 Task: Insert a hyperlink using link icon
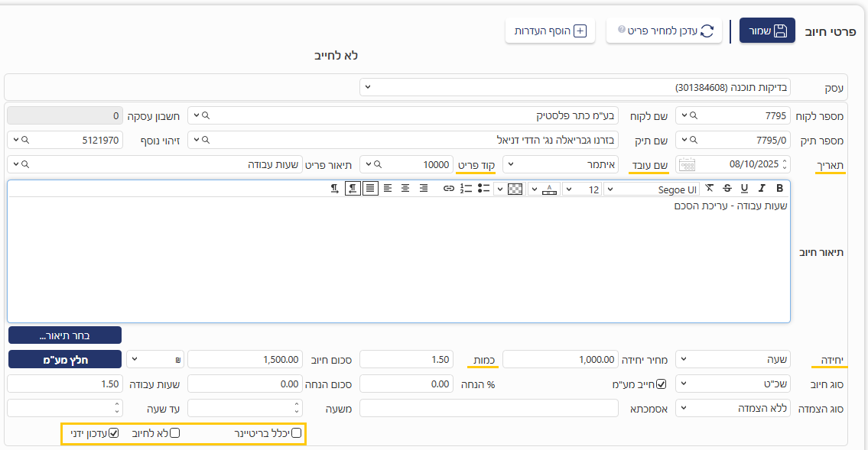click(449, 189)
